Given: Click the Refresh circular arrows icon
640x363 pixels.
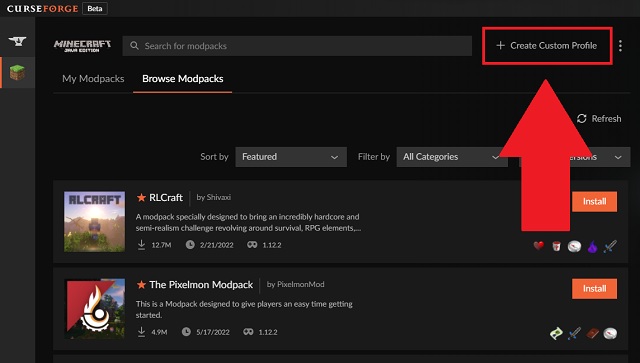Looking at the screenshot, I should [x=582, y=118].
